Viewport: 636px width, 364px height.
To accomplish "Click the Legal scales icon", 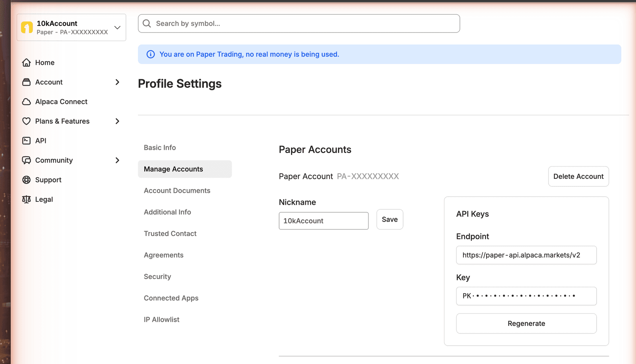I will coord(26,199).
